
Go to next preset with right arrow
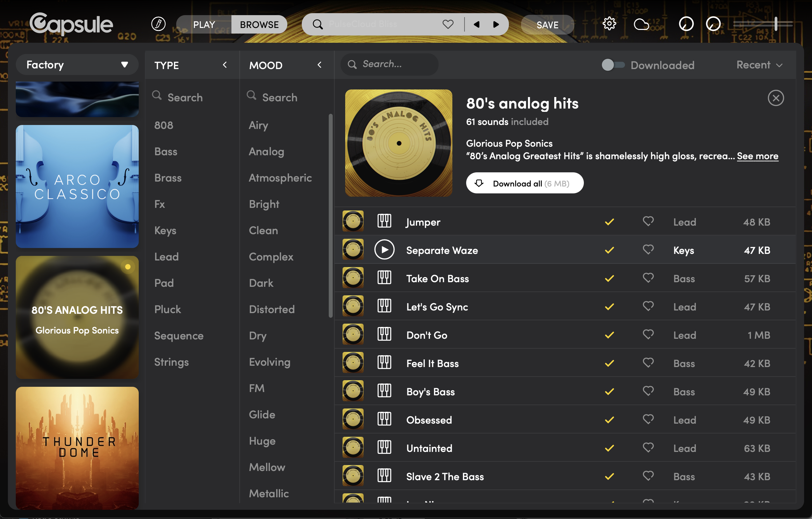pos(496,24)
